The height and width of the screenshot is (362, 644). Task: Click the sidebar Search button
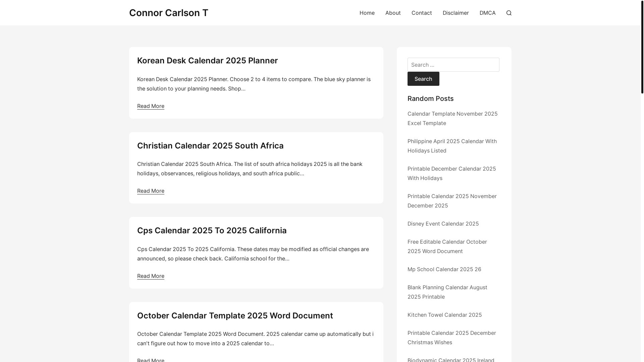423,79
